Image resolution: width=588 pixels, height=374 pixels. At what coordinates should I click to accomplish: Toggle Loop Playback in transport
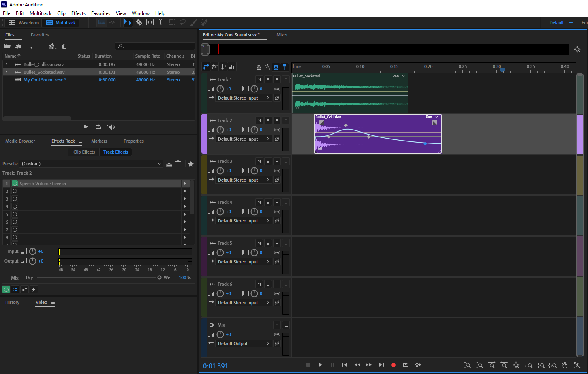coord(406,365)
